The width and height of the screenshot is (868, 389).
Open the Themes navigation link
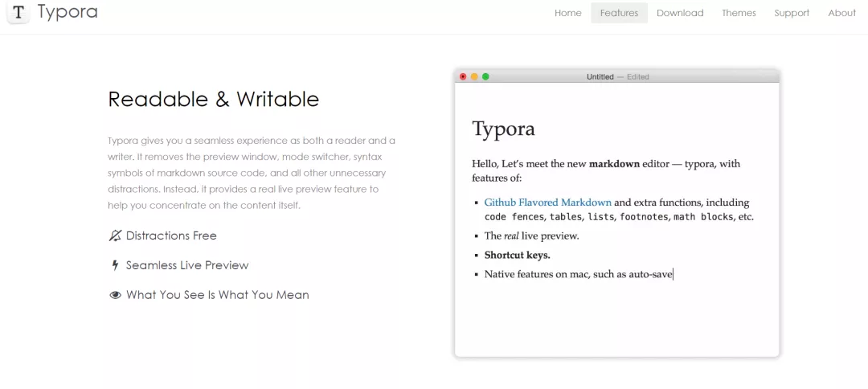739,13
